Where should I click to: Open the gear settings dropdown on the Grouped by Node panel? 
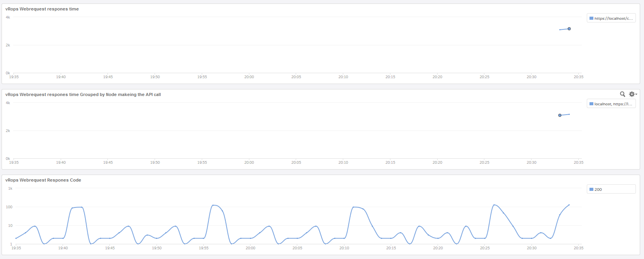632,94
